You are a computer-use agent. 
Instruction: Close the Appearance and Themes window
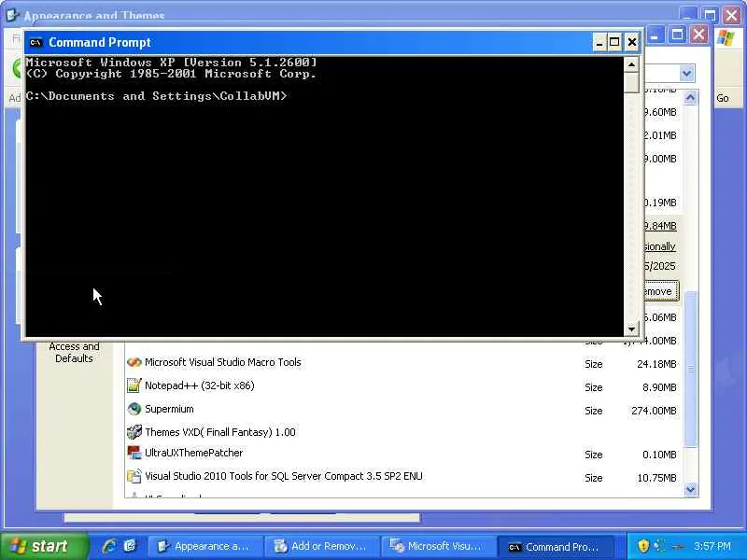[731, 15]
